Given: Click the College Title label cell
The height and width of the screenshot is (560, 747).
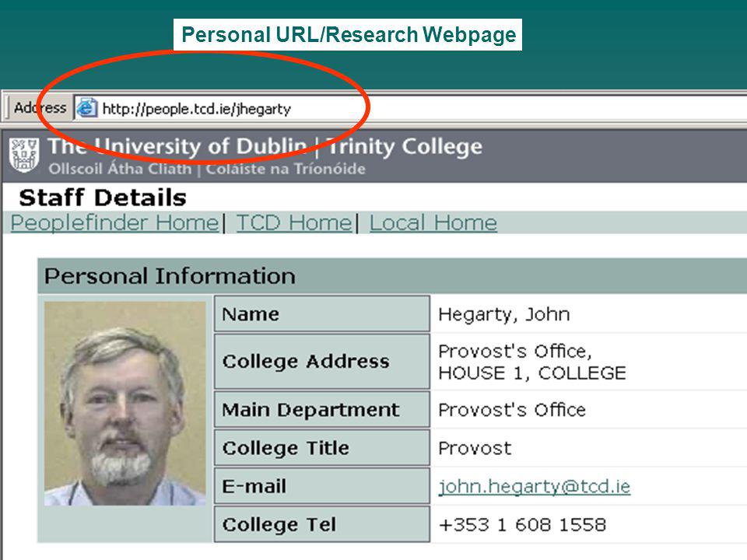Looking at the screenshot, I should (x=322, y=448).
